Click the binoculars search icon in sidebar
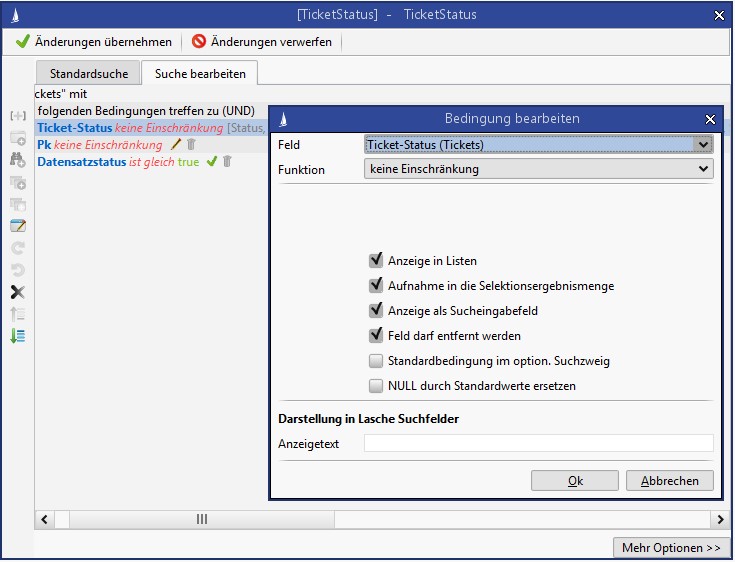 point(17,159)
